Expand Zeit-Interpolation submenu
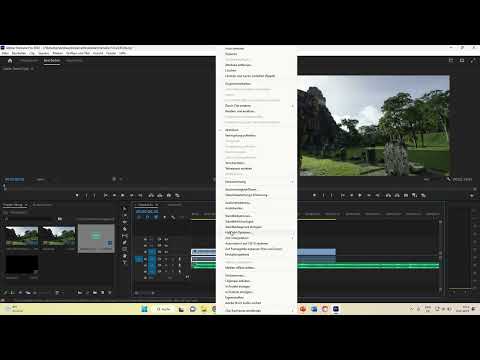This screenshot has height=360, width=480. click(x=256, y=238)
